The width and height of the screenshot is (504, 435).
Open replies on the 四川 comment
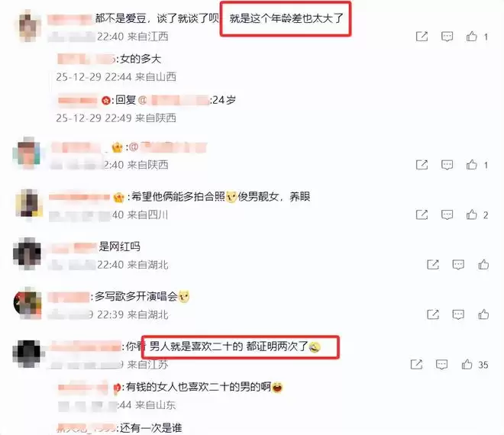(x=447, y=214)
